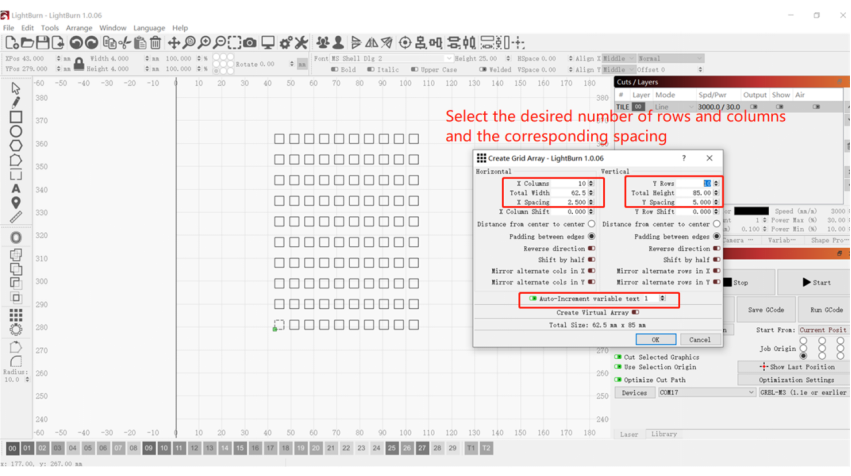
Task: Cut the selection with the scissors icon
Action: (125, 43)
